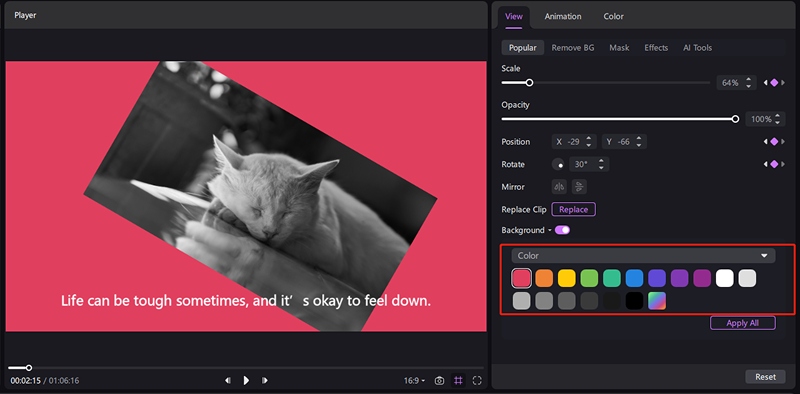Go to previous Scale keyframe

765,83
